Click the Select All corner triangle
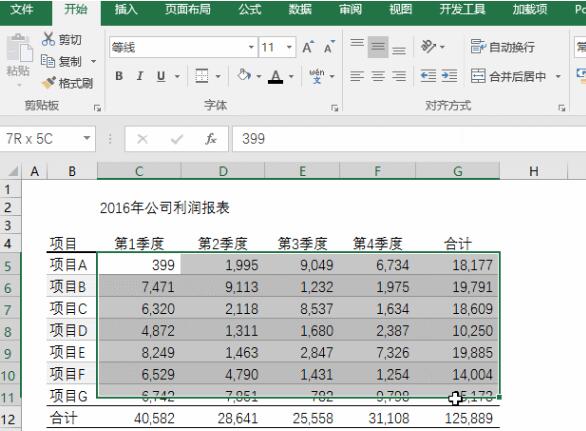Viewport: 586px width, 431px height. 12,171
